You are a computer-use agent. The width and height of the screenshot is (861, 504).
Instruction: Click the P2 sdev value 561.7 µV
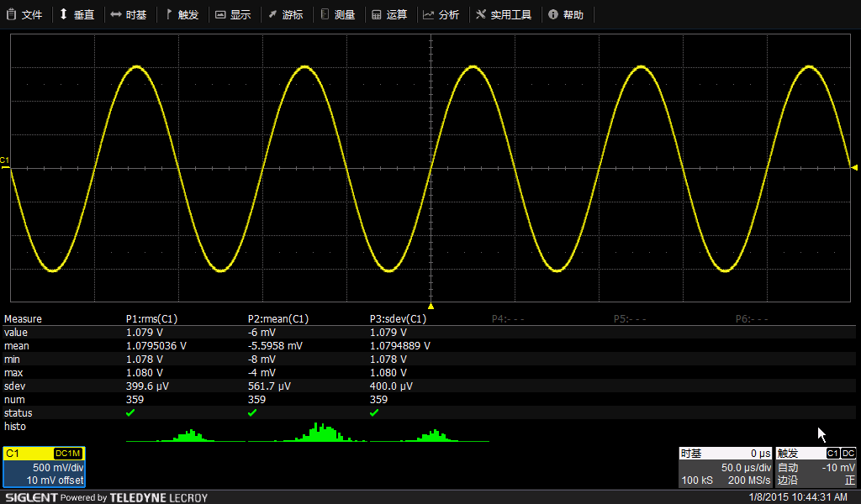(x=269, y=386)
